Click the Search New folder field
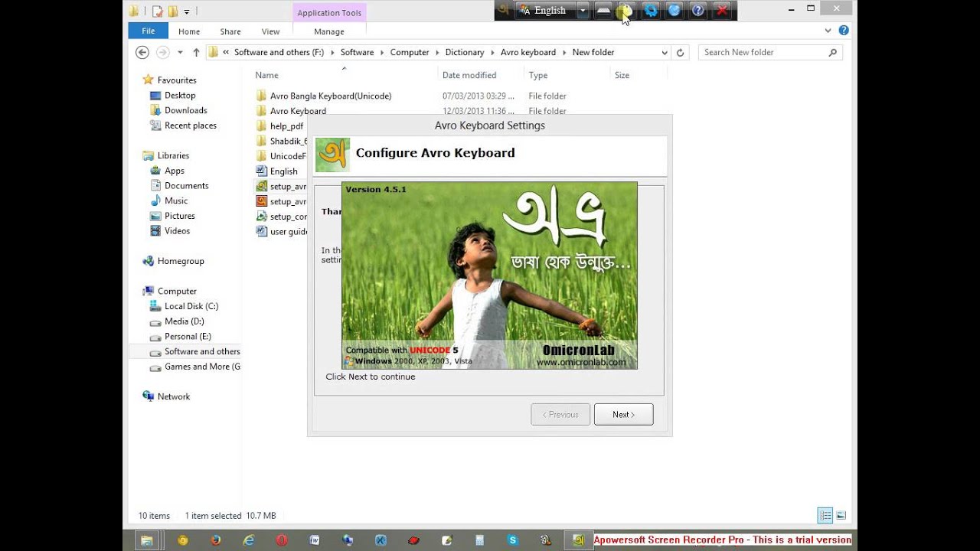The image size is (980, 551). [770, 52]
